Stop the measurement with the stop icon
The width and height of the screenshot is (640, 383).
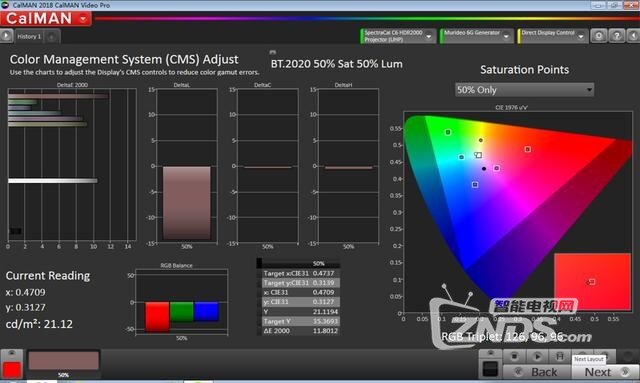click(514, 356)
